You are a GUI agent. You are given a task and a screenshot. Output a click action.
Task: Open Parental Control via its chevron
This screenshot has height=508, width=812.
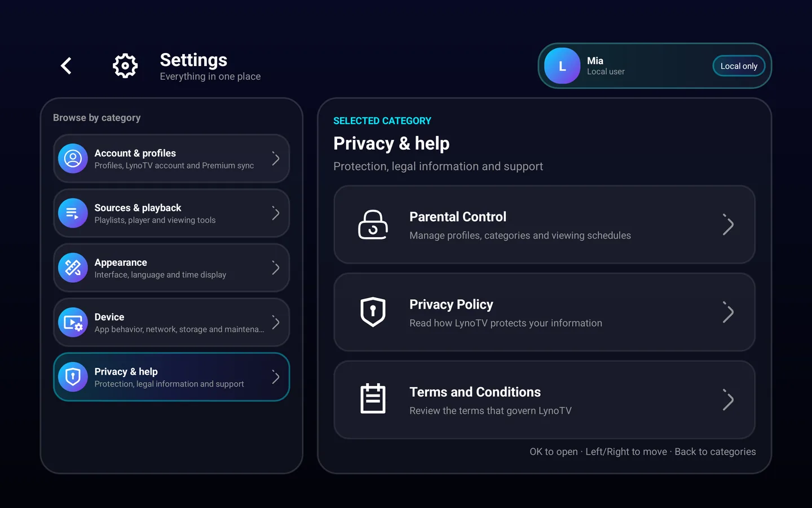(x=728, y=225)
